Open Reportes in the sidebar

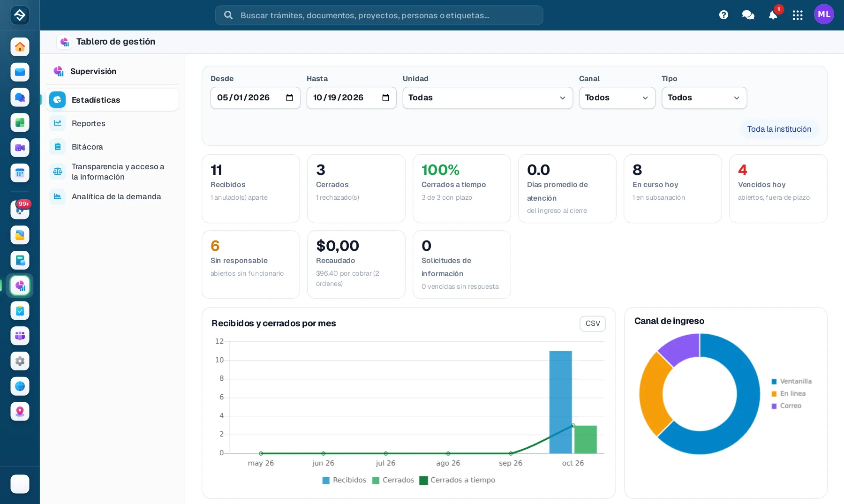coord(113,123)
